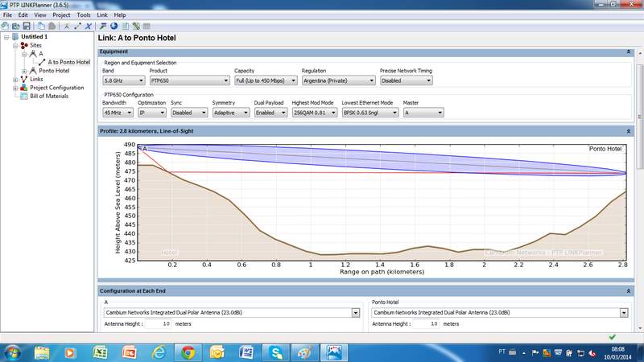644x362 pixels.
Task: Collapse the Equipment section header
Action: click(x=627, y=51)
